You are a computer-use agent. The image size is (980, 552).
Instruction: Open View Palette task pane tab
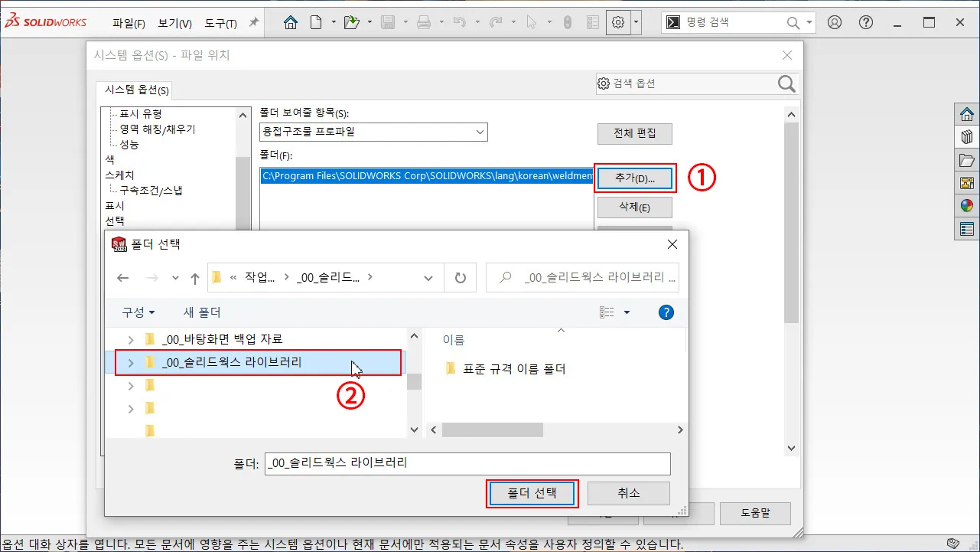pyautogui.click(x=967, y=183)
